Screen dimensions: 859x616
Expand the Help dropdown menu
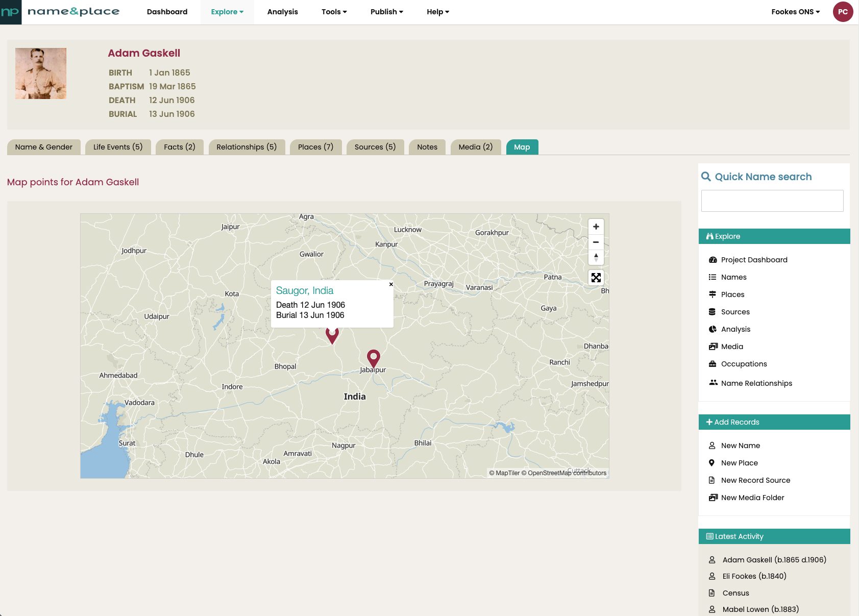[x=438, y=12]
